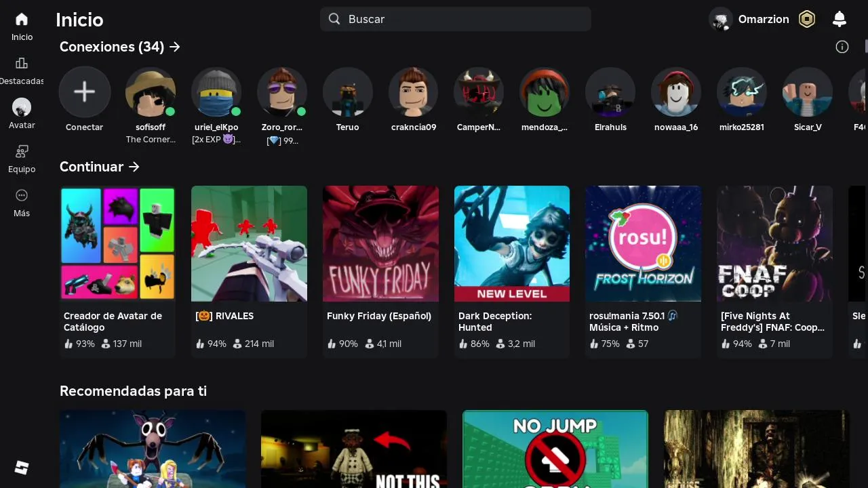Click the Recomendadas para ti heading
Image resolution: width=868 pixels, height=488 pixels.
point(133,391)
